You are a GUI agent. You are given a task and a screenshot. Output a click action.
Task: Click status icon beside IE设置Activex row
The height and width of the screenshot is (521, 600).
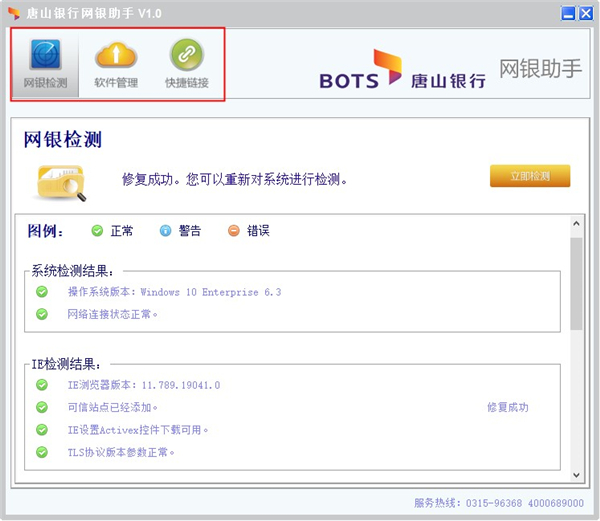pyautogui.click(x=42, y=430)
